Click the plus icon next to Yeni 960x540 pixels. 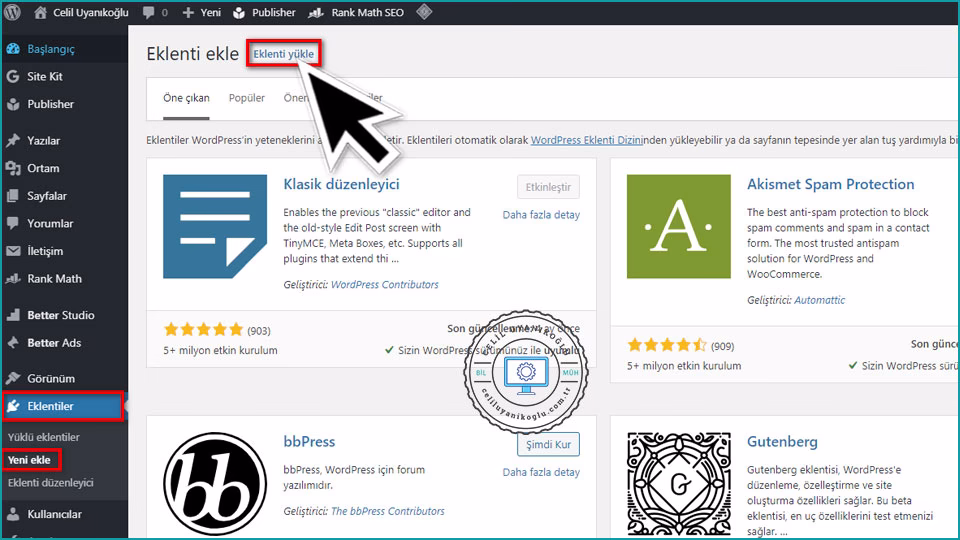(x=188, y=12)
